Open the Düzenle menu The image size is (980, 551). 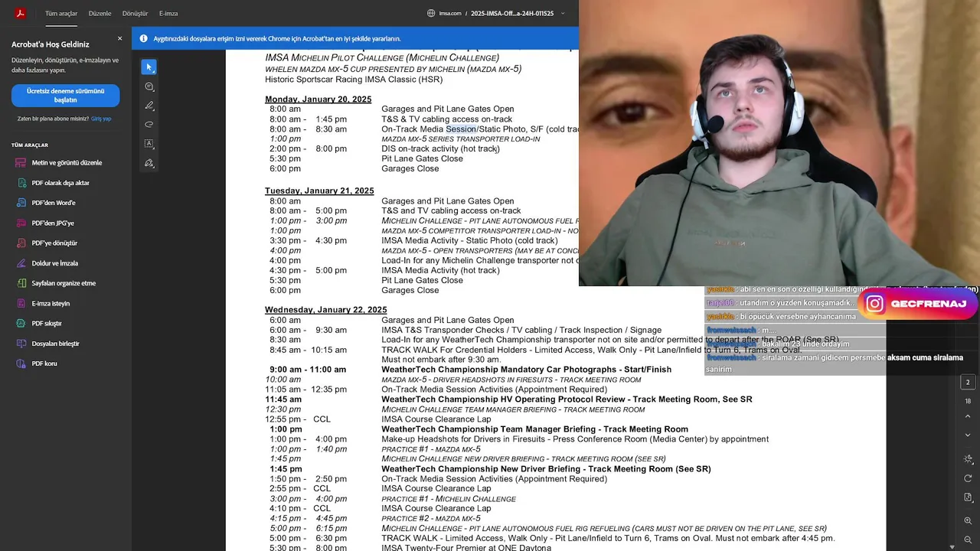[100, 14]
